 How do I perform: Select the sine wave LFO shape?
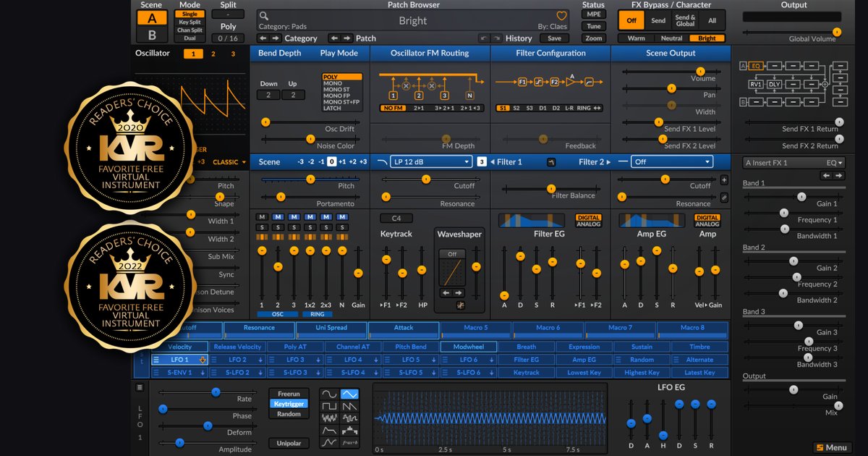pyautogui.click(x=329, y=394)
